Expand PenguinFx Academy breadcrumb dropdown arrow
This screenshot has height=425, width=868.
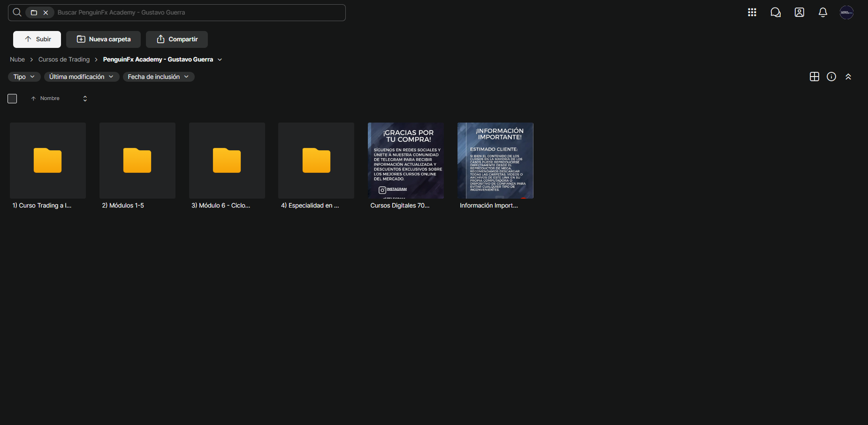[x=220, y=60]
